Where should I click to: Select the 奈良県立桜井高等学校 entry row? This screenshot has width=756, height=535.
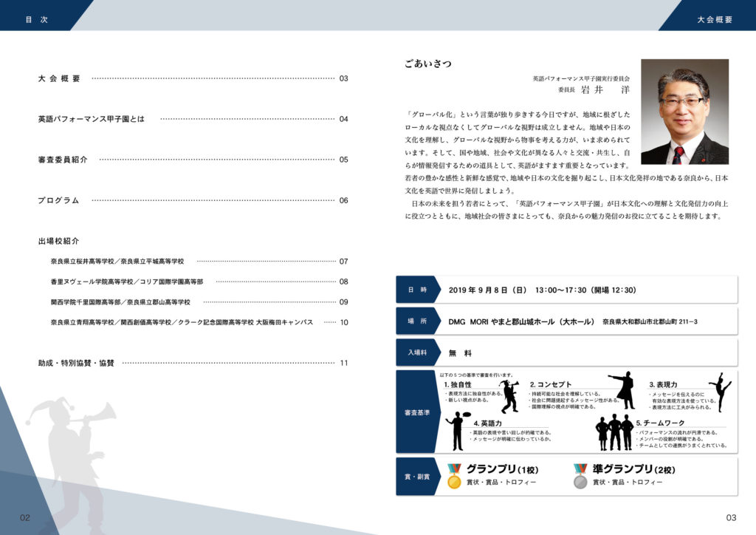199,261
